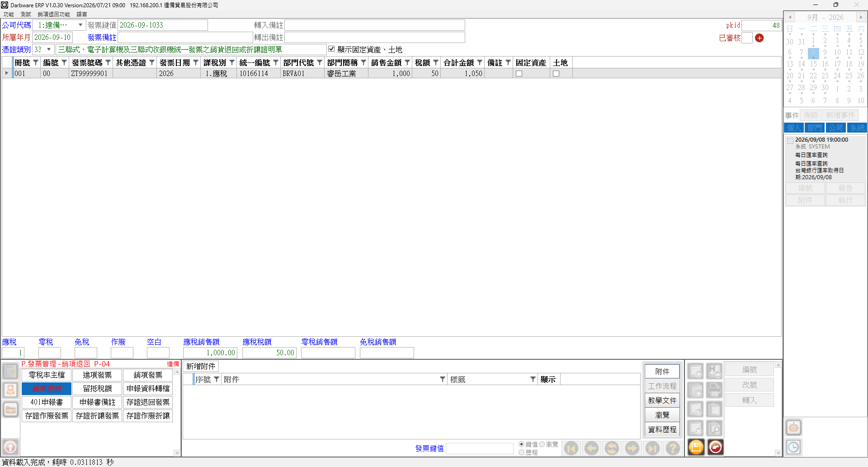Click the red up arrow circle icon

click(x=10, y=448)
